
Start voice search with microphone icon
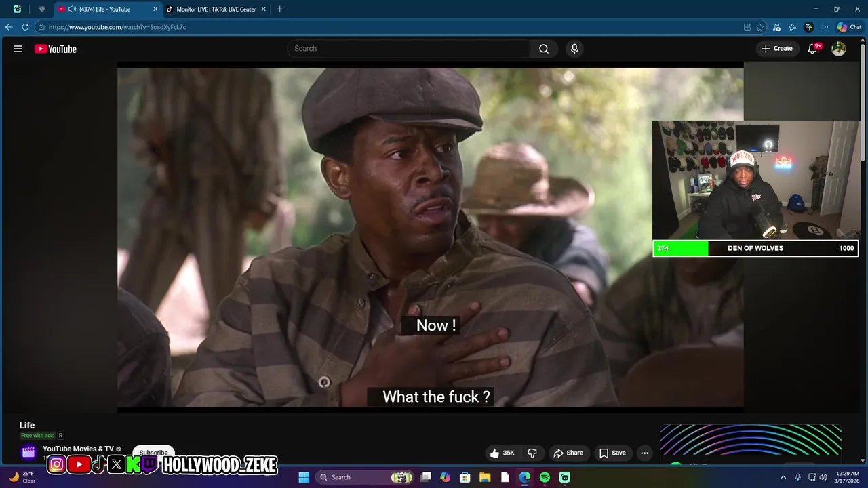pos(574,49)
